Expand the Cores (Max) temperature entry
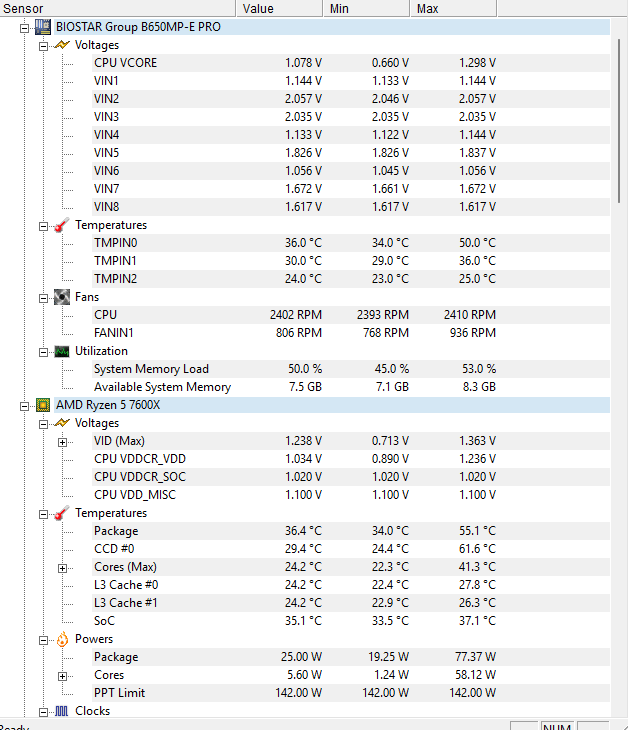Screen dimensions: 628x730 62,567
